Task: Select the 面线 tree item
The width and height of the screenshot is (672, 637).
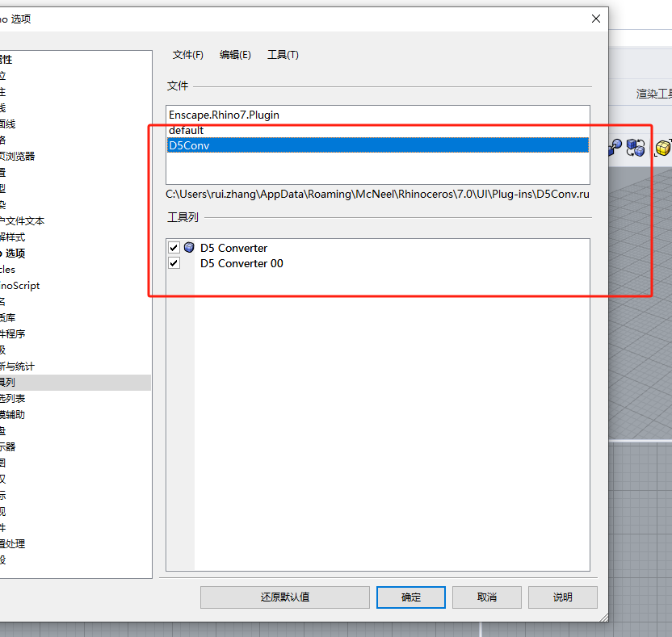Action: pos(8,124)
